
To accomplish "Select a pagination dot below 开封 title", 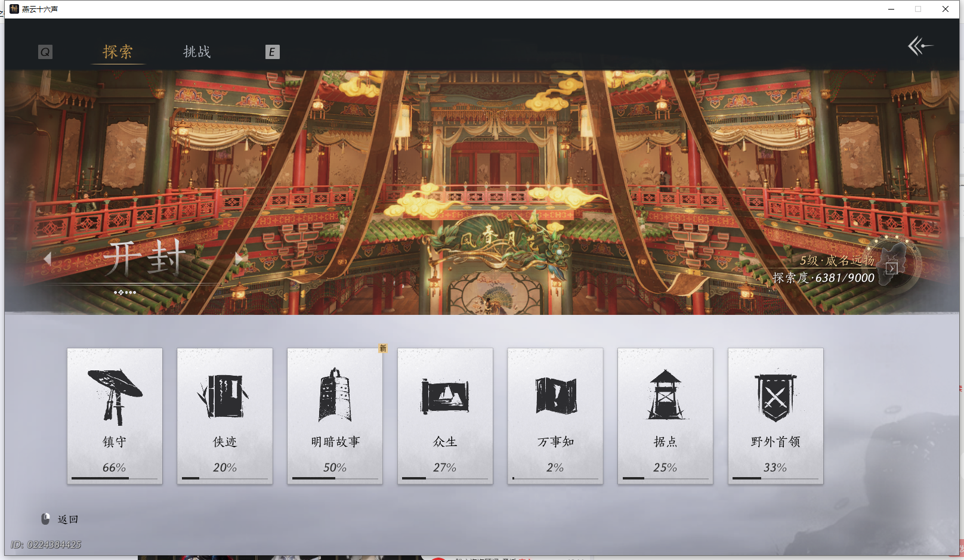I will (x=125, y=292).
